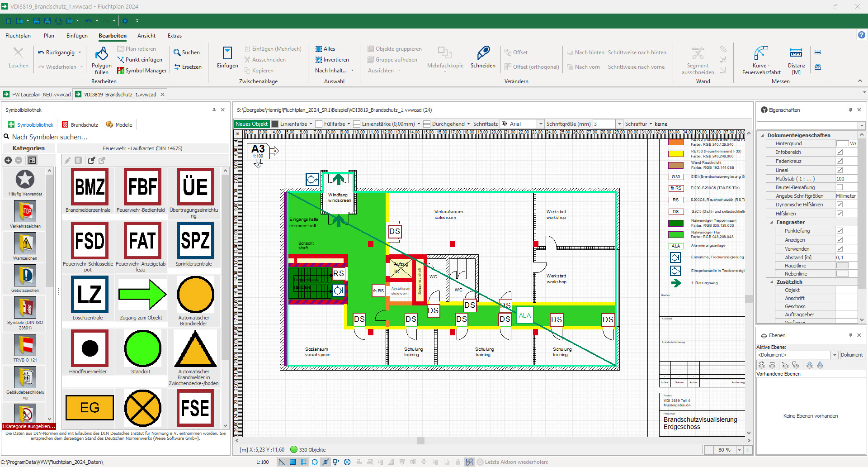Enable the Bauteil-Bemaßung checkbox

click(840, 187)
